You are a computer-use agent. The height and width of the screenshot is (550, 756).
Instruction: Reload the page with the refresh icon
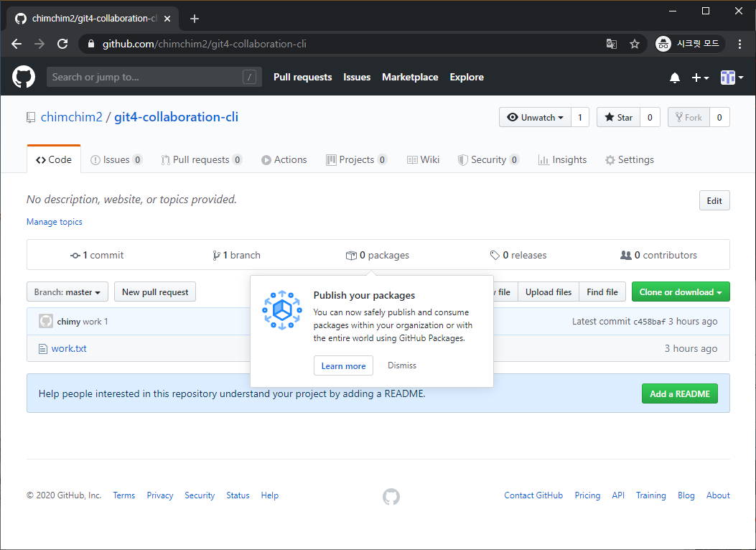pos(62,44)
